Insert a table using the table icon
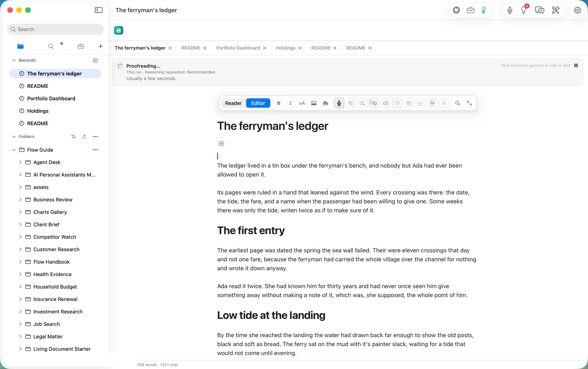The image size is (588, 369). coord(386,103)
